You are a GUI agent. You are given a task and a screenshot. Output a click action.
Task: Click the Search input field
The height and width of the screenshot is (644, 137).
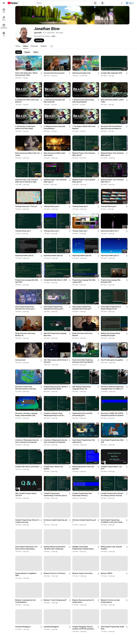point(64,3)
